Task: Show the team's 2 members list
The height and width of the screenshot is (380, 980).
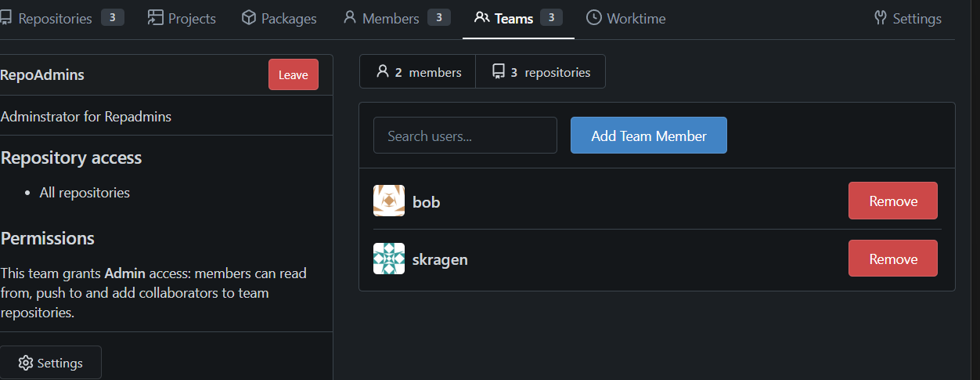Action: 418,72
